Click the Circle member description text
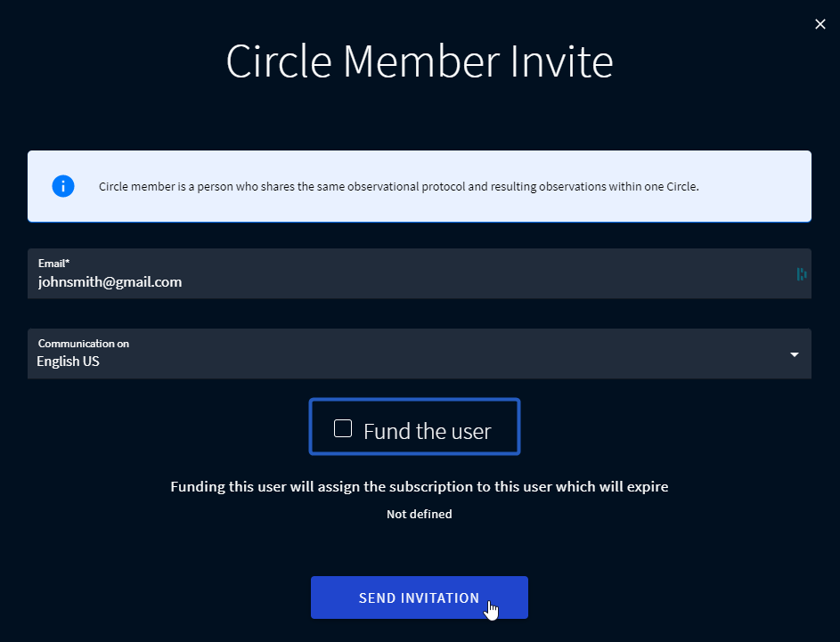840x642 pixels. click(x=399, y=187)
